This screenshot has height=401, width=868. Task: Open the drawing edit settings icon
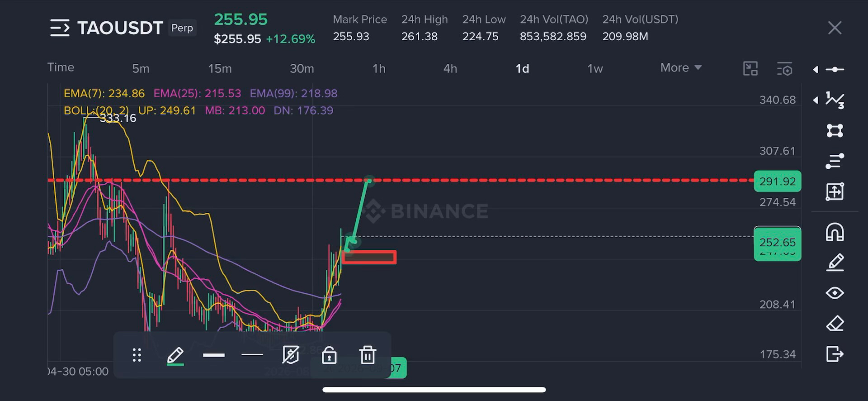[291, 355]
